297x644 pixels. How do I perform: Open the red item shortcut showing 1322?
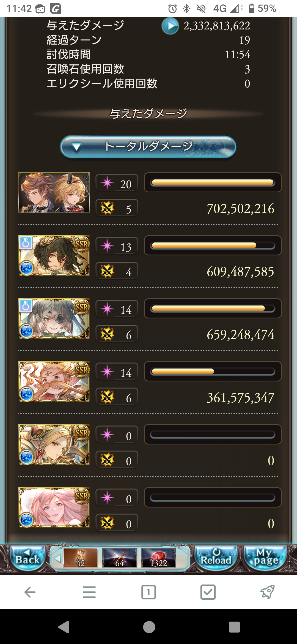tap(158, 558)
